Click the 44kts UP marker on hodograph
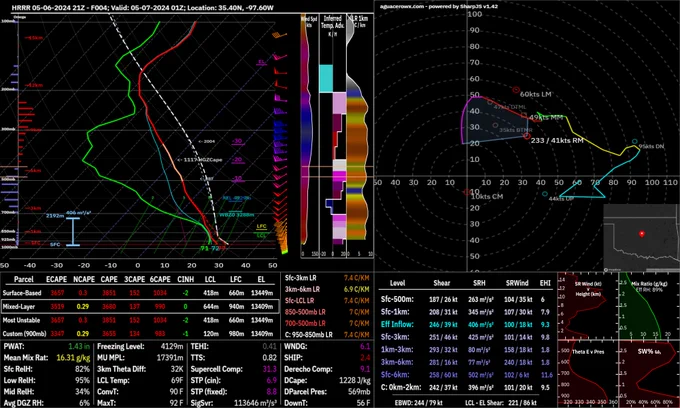 click(545, 194)
